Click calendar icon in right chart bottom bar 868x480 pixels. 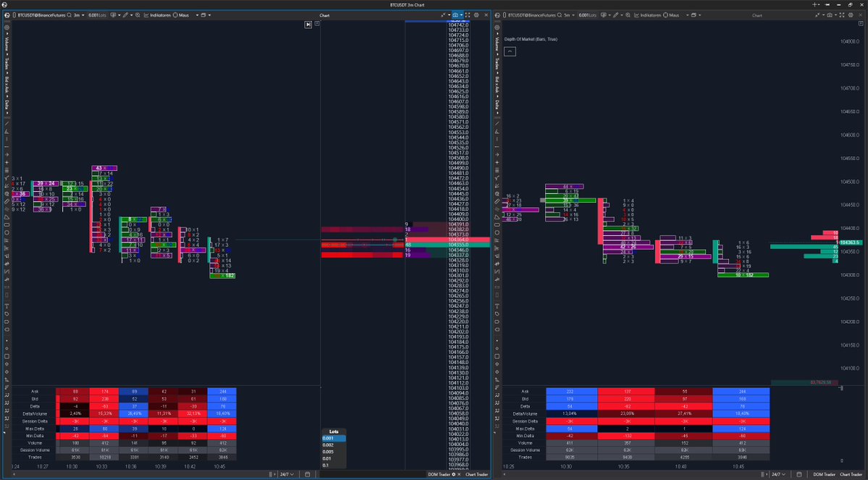(x=799, y=474)
